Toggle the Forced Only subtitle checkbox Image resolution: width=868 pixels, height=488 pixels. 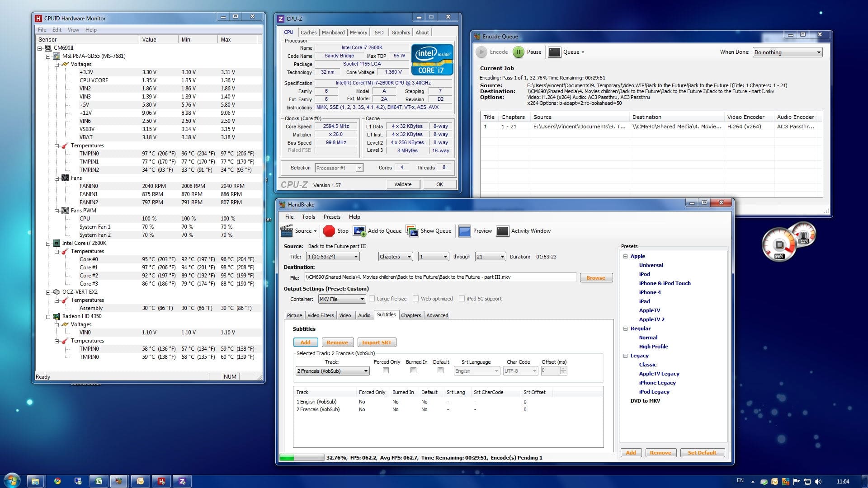tap(386, 371)
